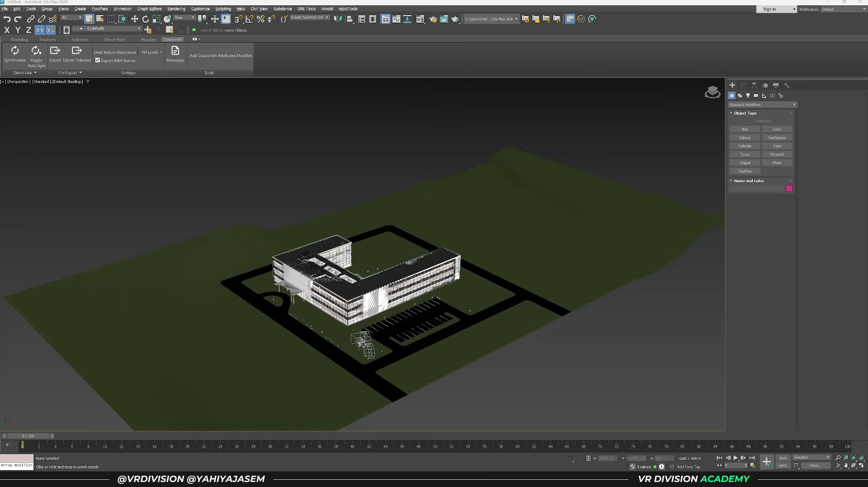Open the magenta object color swatch
This screenshot has width=868, height=487.
click(789, 189)
